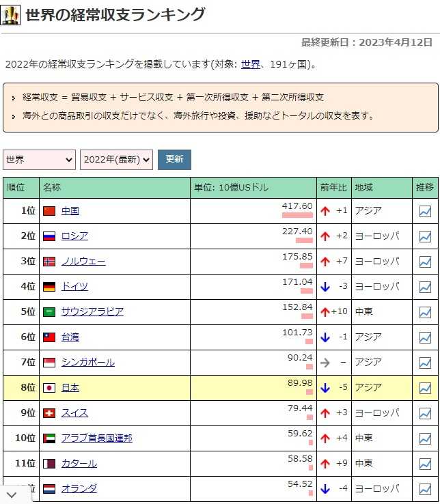440x504 pixels.
Task: Open the trend chart icon for Saudi Arabia
Action: click(x=425, y=312)
